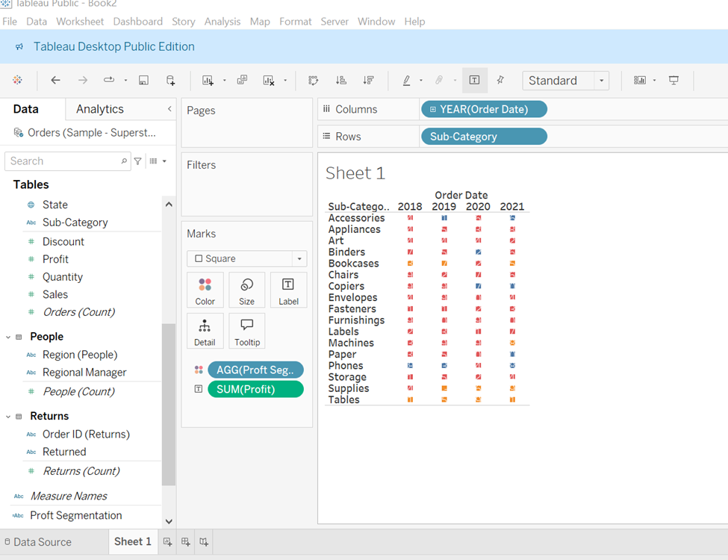Open the Dashboard menu
This screenshot has width=728, height=560.
pos(138,22)
